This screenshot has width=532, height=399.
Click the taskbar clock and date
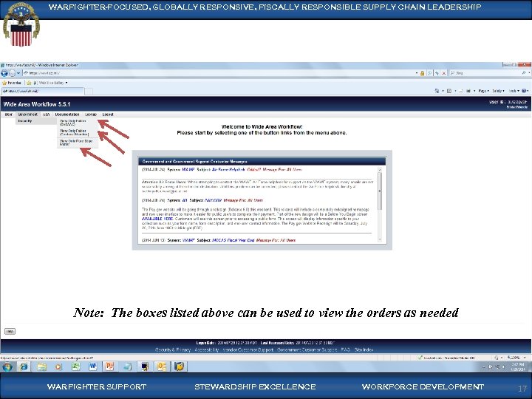pyautogui.click(x=519, y=366)
